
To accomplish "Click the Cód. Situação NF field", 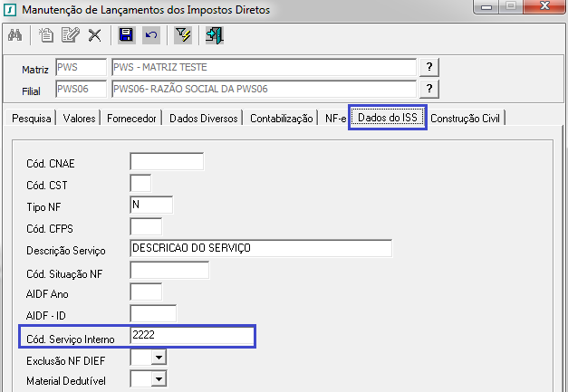I will click(x=169, y=271).
